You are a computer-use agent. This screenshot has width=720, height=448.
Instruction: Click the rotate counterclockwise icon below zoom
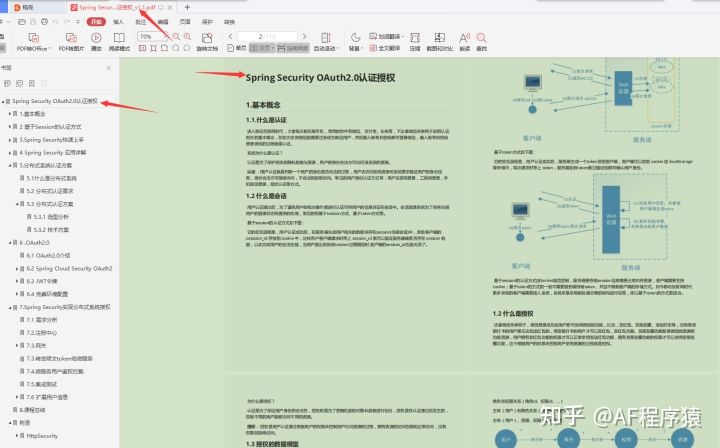pyautogui.click(x=175, y=48)
